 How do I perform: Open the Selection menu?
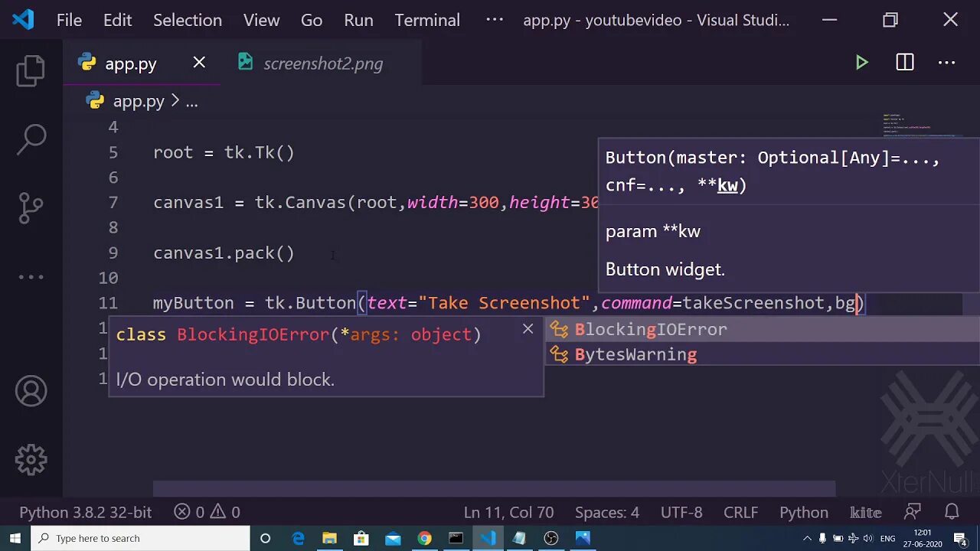coord(188,20)
